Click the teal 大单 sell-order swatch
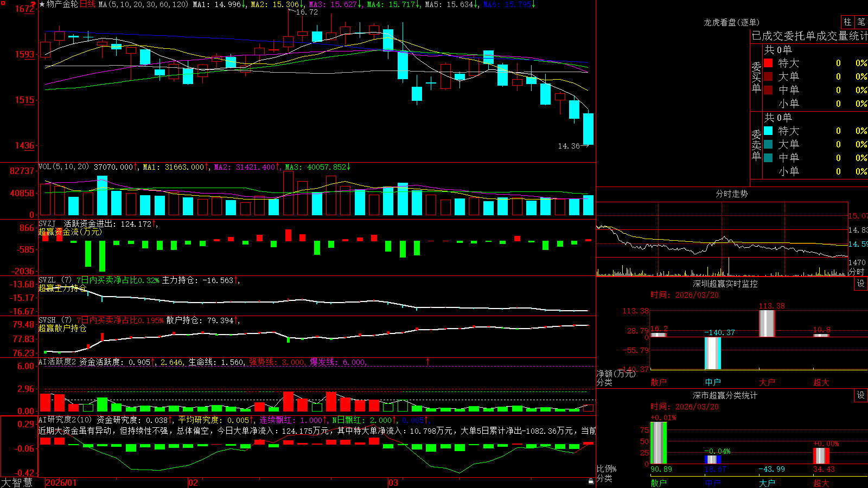The height and width of the screenshot is (488, 868). [x=768, y=144]
